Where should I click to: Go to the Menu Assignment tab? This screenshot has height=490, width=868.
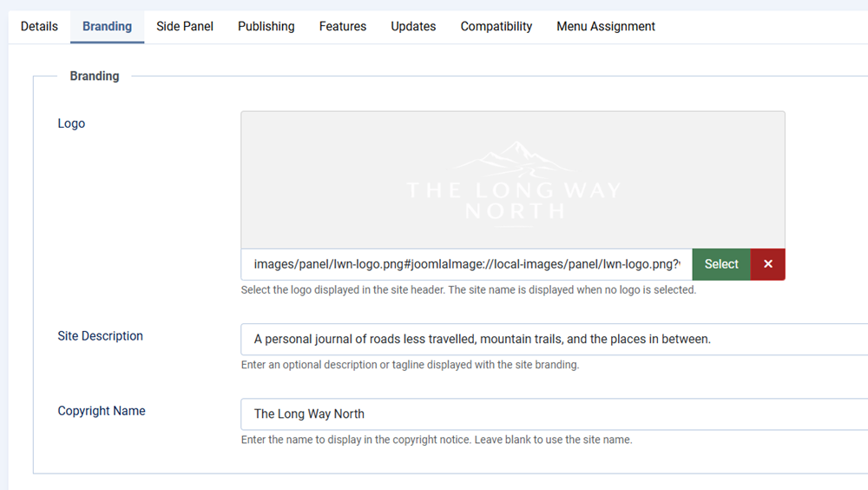606,27
